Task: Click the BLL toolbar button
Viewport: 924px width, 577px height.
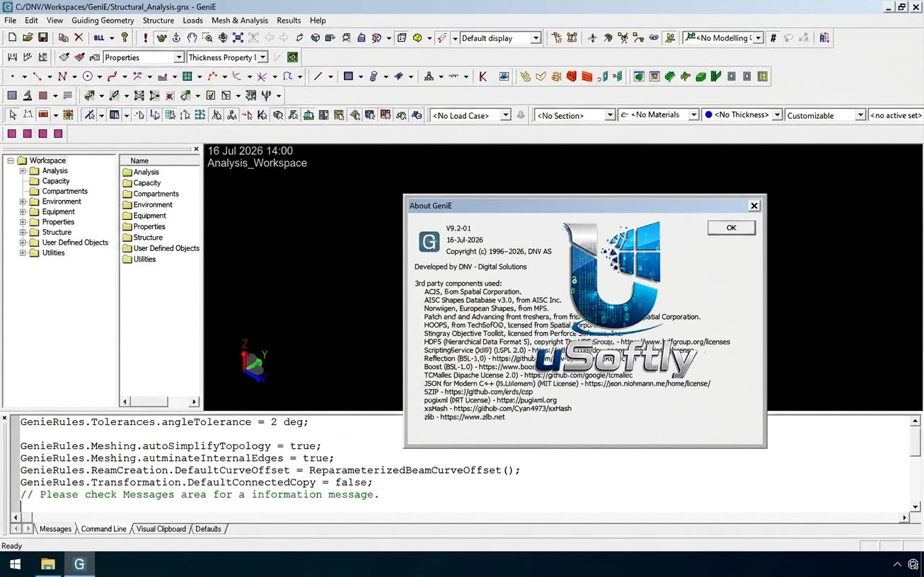Action: click(x=99, y=37)
